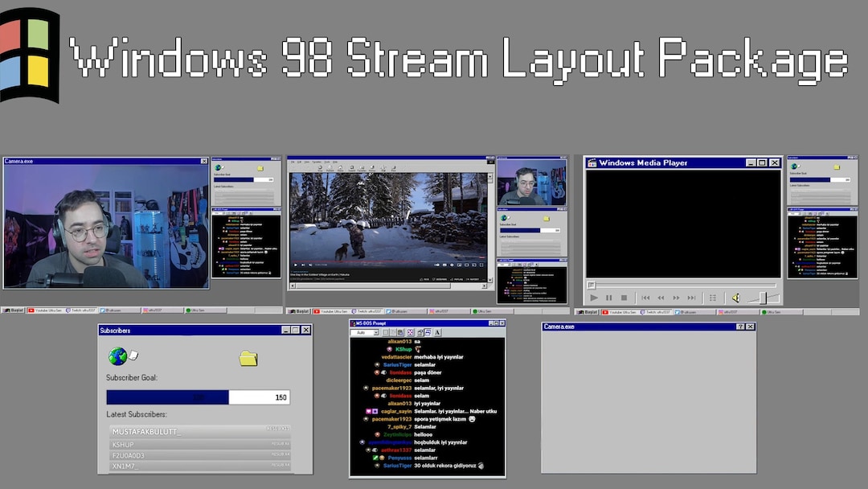Open the yellow folder icon in Subscribers window
Screen dimensions: 868x489
[x=248, y=359]
